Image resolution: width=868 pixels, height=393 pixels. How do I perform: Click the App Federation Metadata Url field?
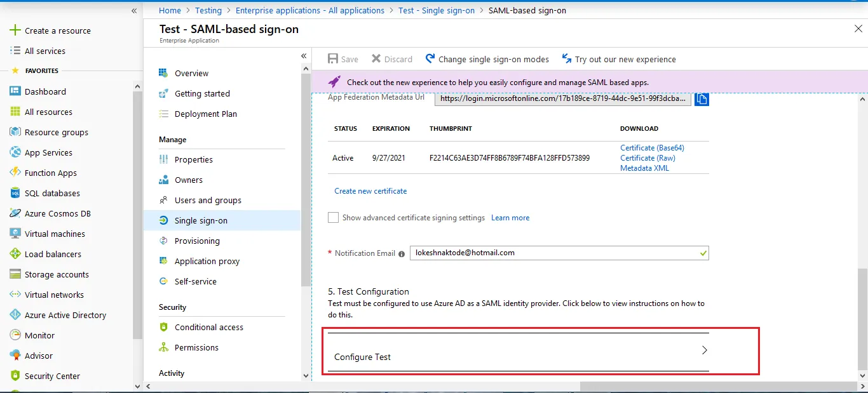tap(562, 99)
